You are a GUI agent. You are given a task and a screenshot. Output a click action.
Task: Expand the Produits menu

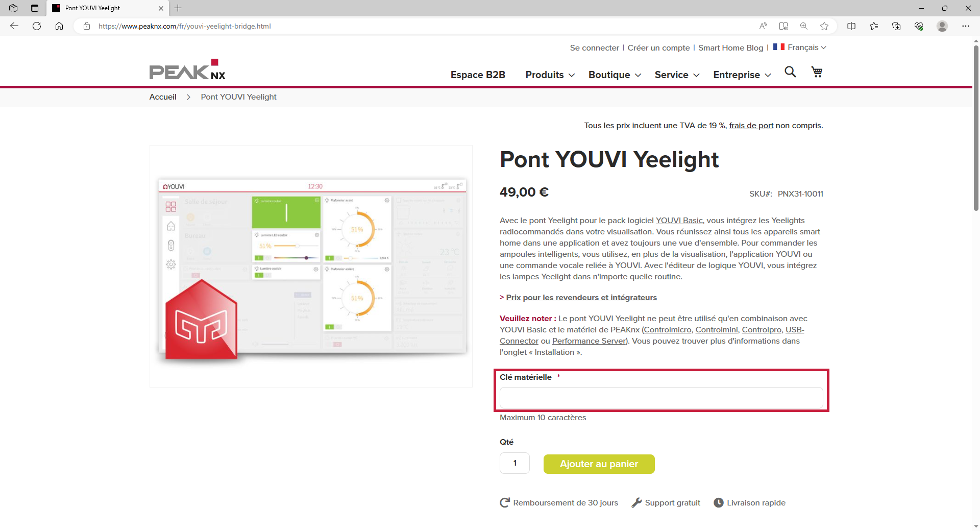coord(550,75)
